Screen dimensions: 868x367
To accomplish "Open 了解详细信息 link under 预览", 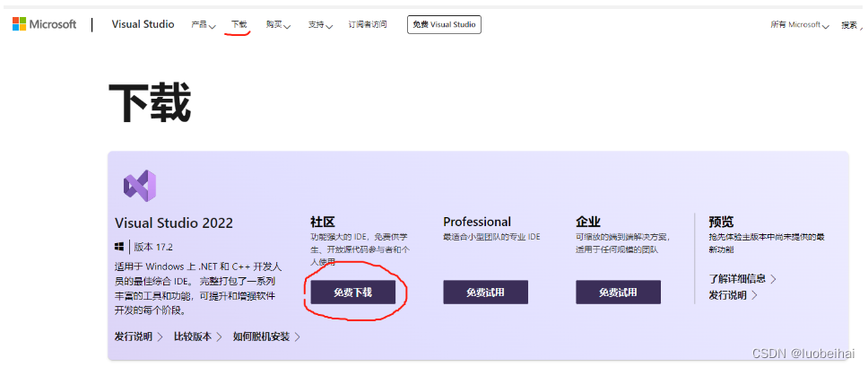I will 742,278.
